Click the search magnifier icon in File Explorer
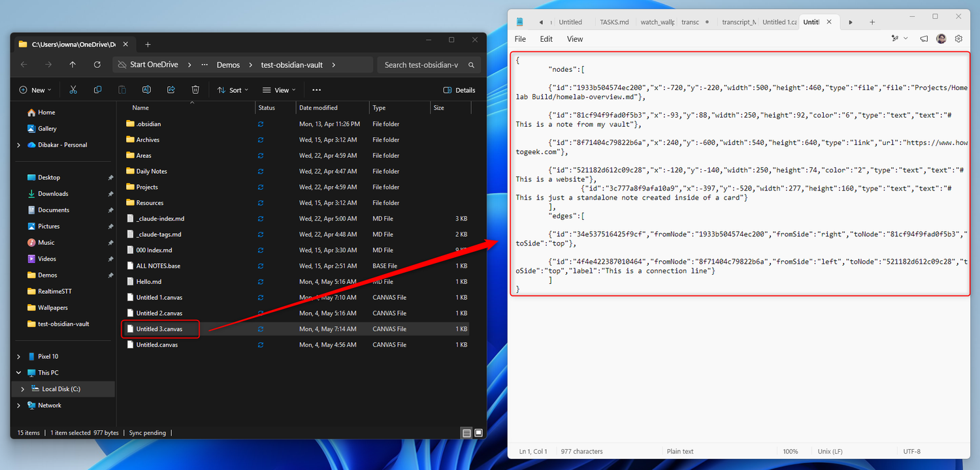Viewport: 980px width, 470px height. point(471,65)
